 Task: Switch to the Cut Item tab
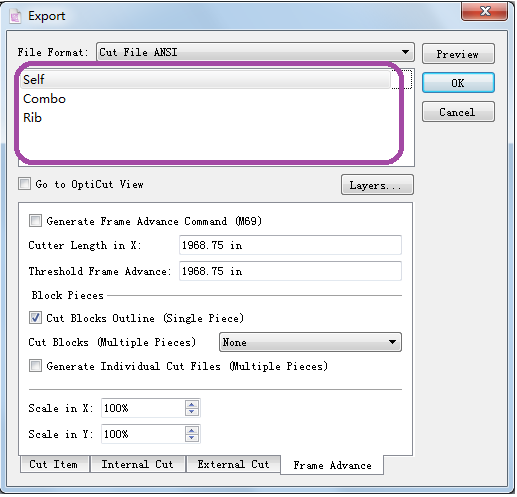coord(54,464)
